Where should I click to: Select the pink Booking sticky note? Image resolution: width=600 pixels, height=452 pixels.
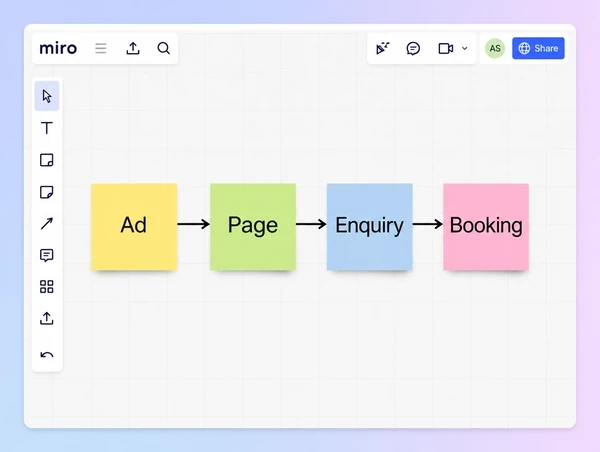(486, 227)
